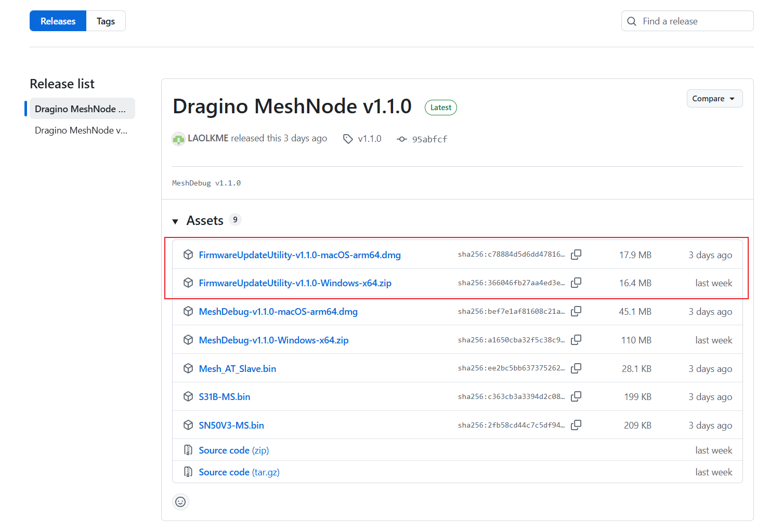Click the 28.1 KB file size
This screenshot has width=782, height=532.
(636, 368)
